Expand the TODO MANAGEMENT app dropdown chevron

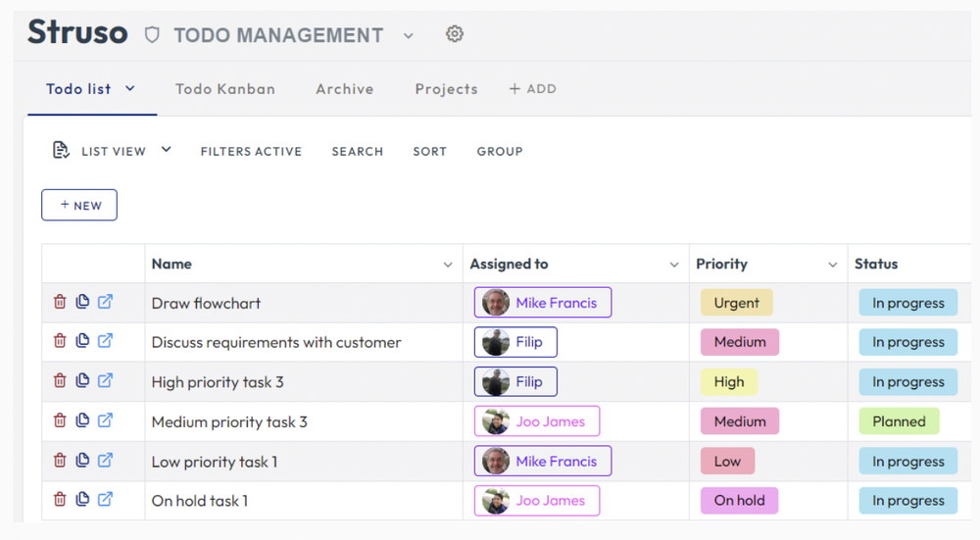[x=408, y=35]
